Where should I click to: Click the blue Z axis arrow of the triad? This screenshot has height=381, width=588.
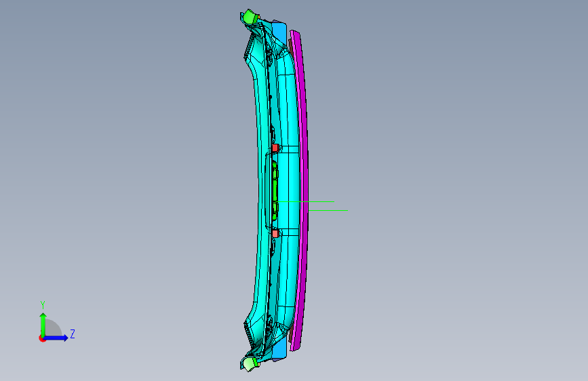tap(56, 338)
